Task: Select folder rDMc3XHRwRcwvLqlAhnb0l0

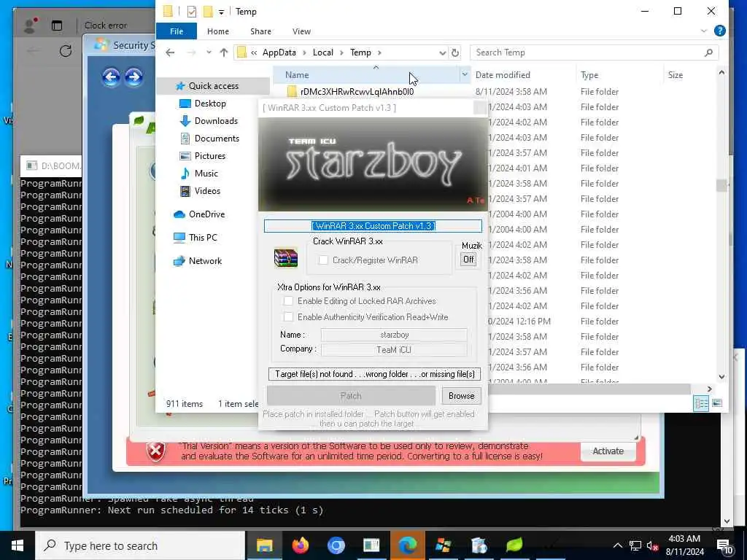Action: (x=357, y=91)
